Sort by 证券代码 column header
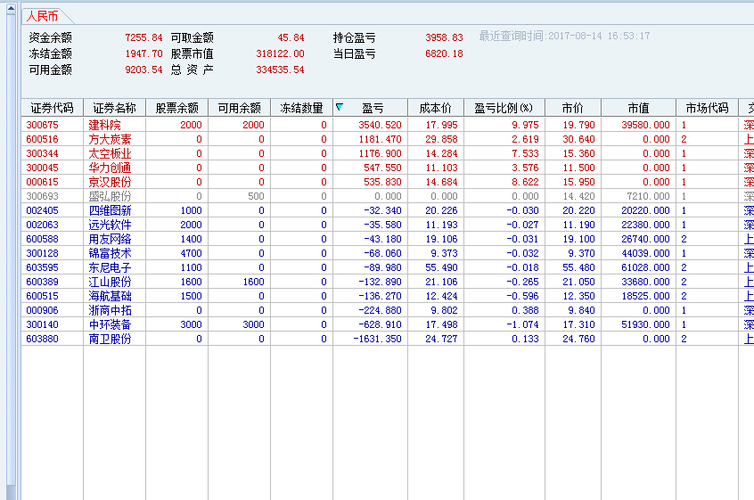The width and height of the screenshot is (754, 500). pyautogui.click(x=52, y=108)
